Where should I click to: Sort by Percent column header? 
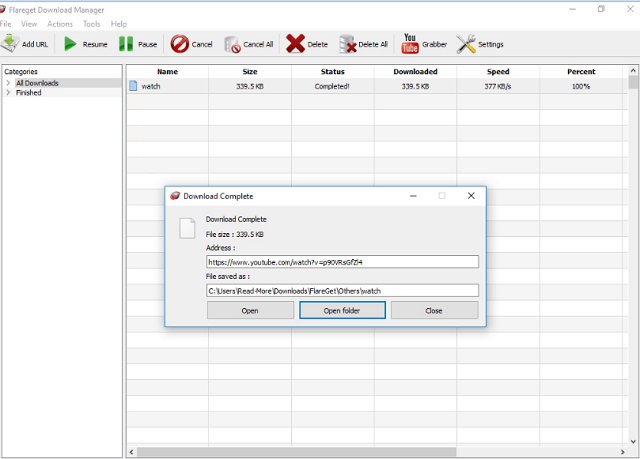point(581,71)
